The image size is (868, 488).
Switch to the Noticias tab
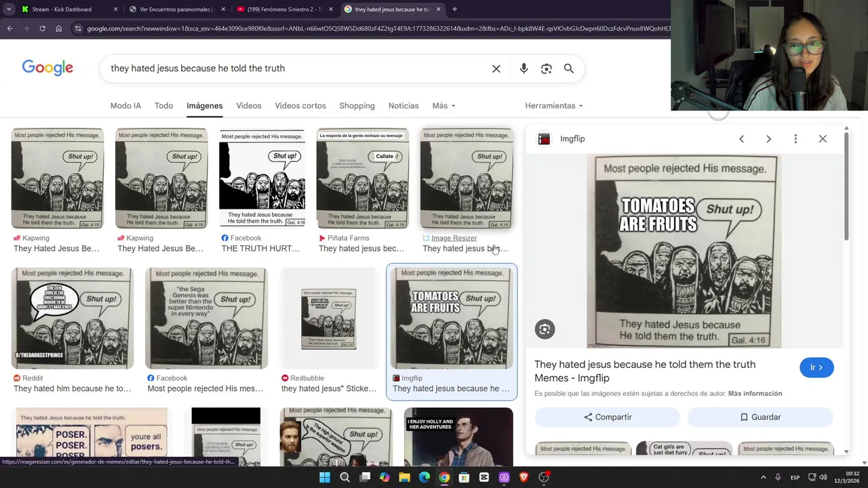[403, 106]
